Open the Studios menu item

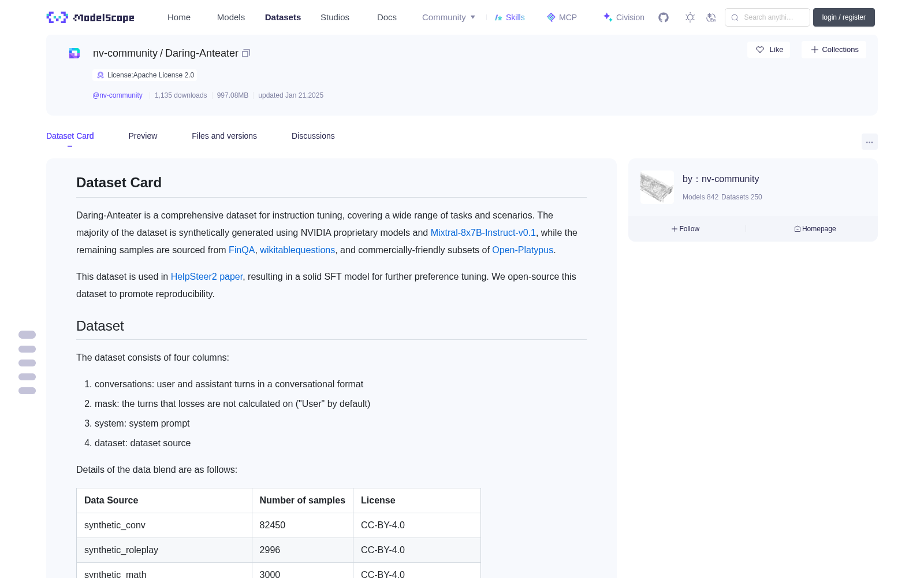click(335, 17)
